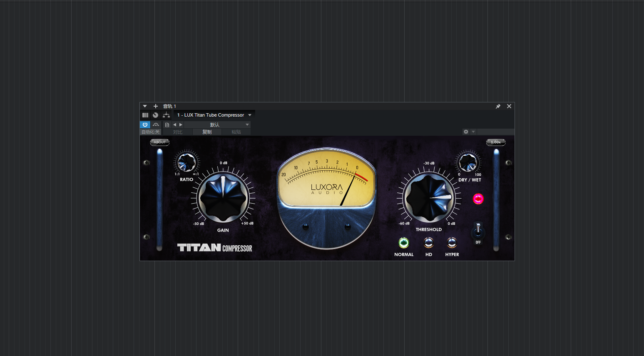Open the routing view icon

(166, 115)
